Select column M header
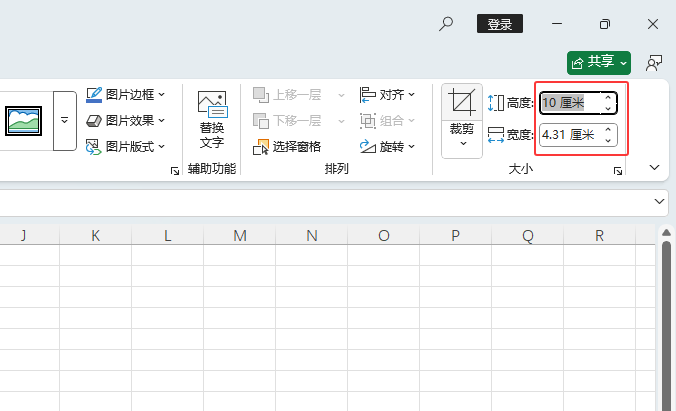Viewport: 676px width, 411px height. 239,236
